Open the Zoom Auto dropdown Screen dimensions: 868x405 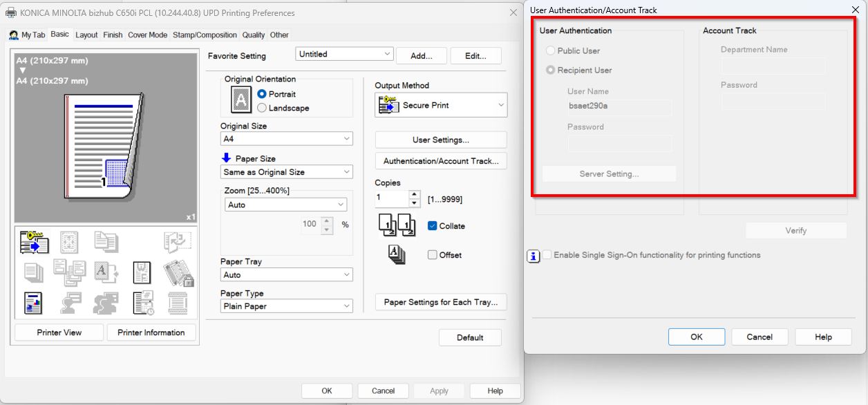coord(286,205)
